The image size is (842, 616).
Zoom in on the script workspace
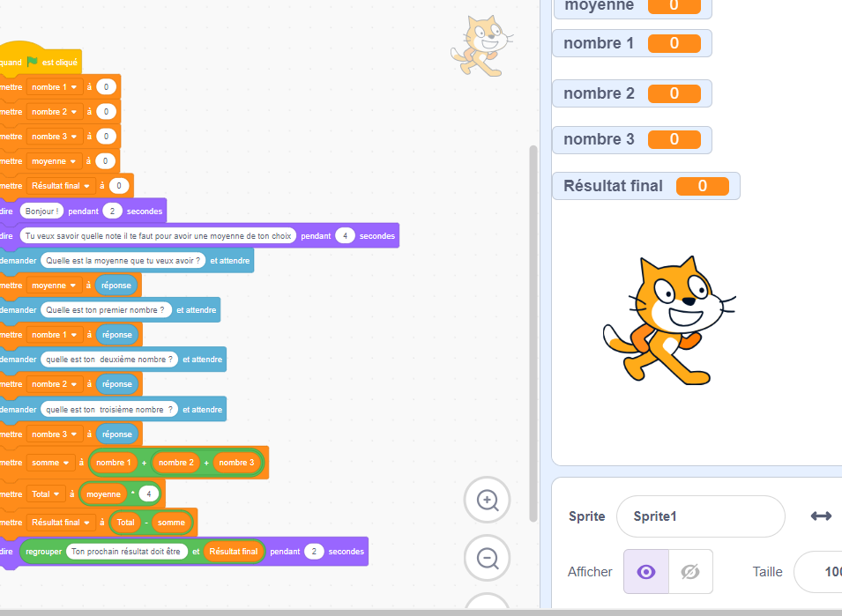(x=487, y=500)
